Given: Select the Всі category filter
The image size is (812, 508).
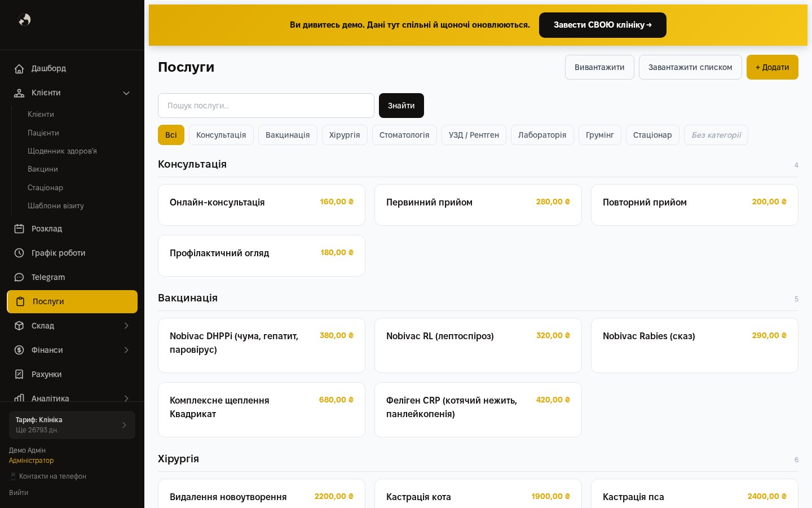Looking at the screenshot, I should pos(171,135).
